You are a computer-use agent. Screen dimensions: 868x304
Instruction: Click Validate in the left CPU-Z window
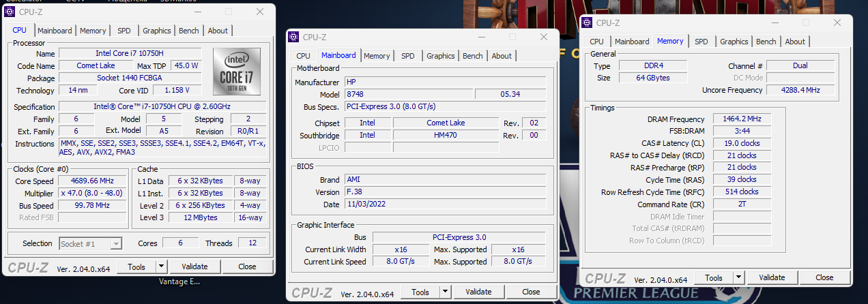194,267
